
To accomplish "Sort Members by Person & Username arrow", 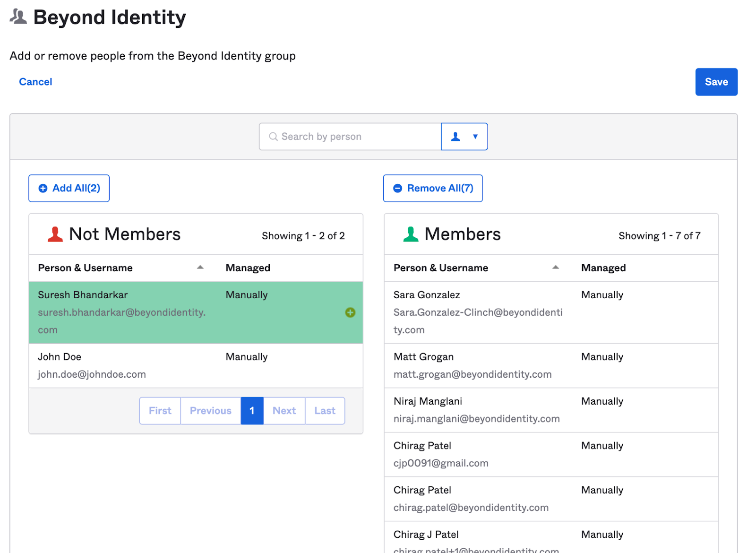I will click(556, 268).
